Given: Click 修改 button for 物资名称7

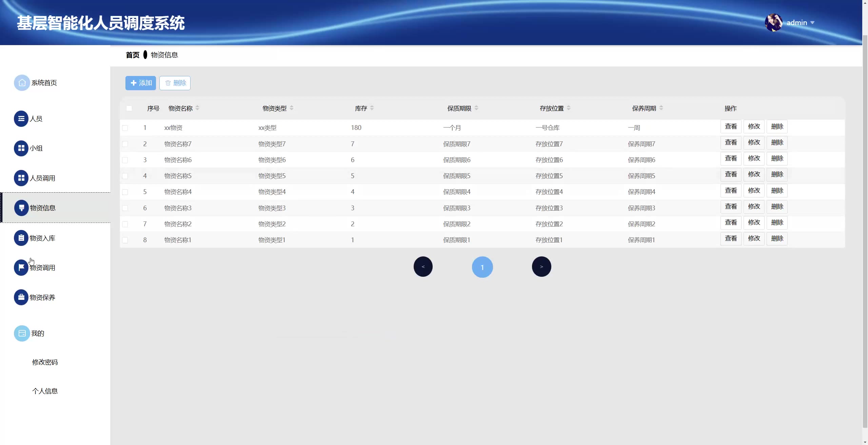Looking at the screenshot, I should pyautogui.click(x=754, y=142).
